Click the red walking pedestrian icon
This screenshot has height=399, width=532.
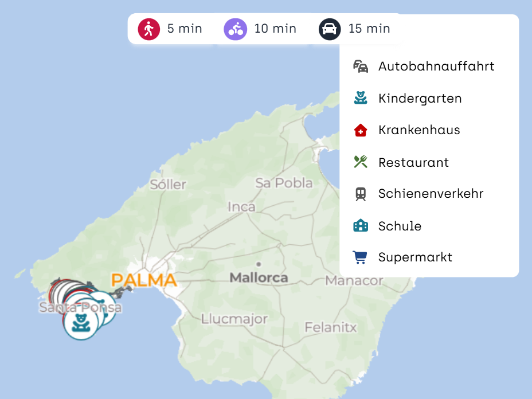pos(148,29)
